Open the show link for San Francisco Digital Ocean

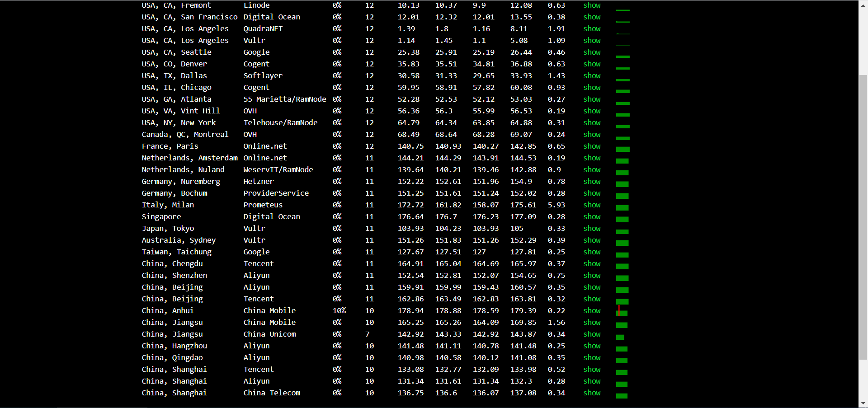[592, 17]
